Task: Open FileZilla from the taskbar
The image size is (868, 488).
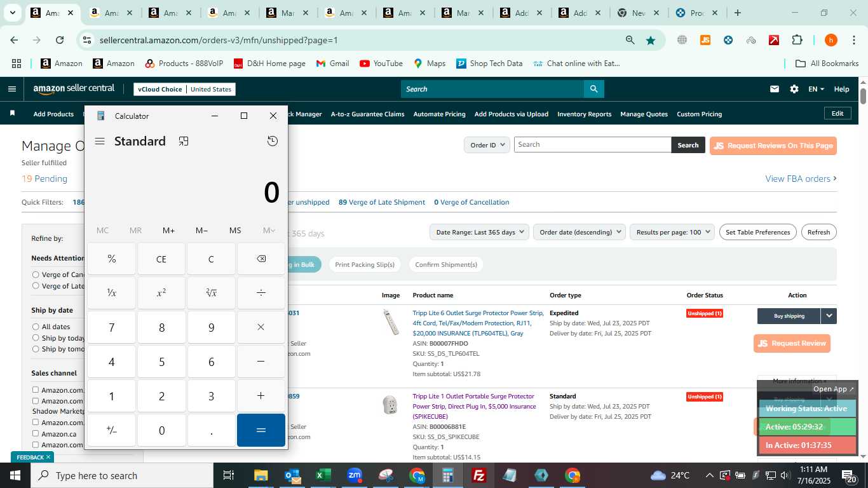Action: (x=479, y=475)
